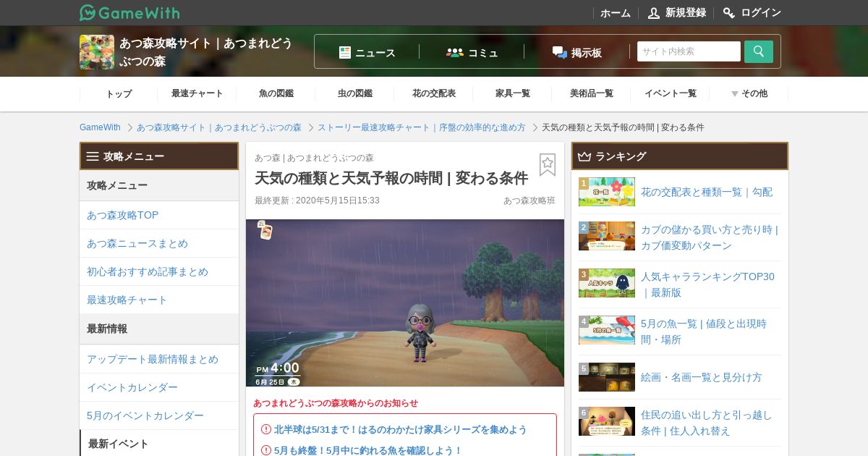Click the 掲示板 speech bubble icon
The height and width of the screenshot is (456, 868).
click(x=559, y=52)
